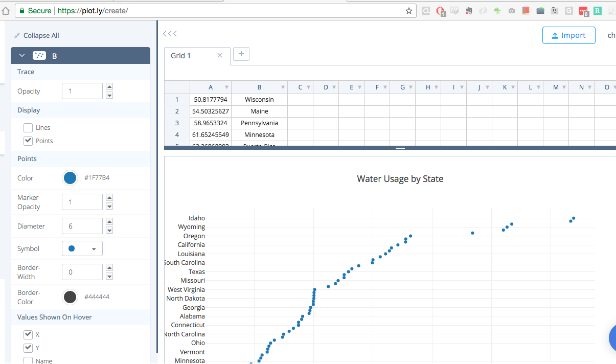Increase Border-Width with up arrow
This screenshot has width=616, height=364.
click(109, 268)
